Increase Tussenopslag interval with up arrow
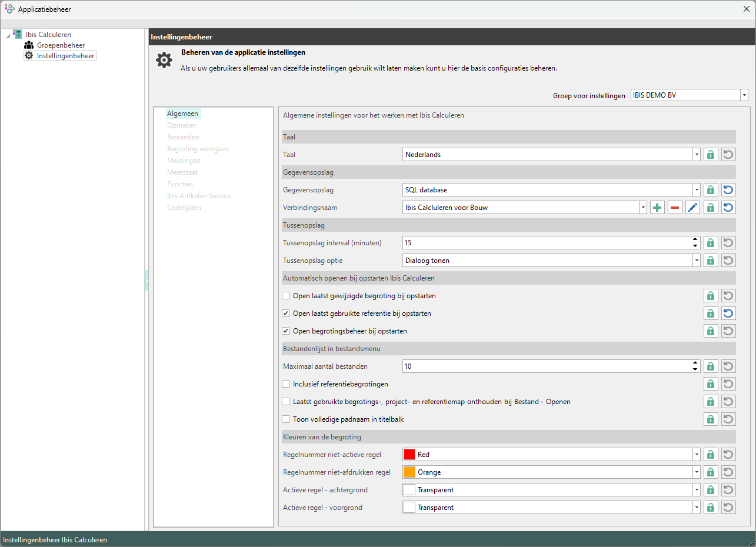The image size is (756, 547). click(x=695, y=240)
